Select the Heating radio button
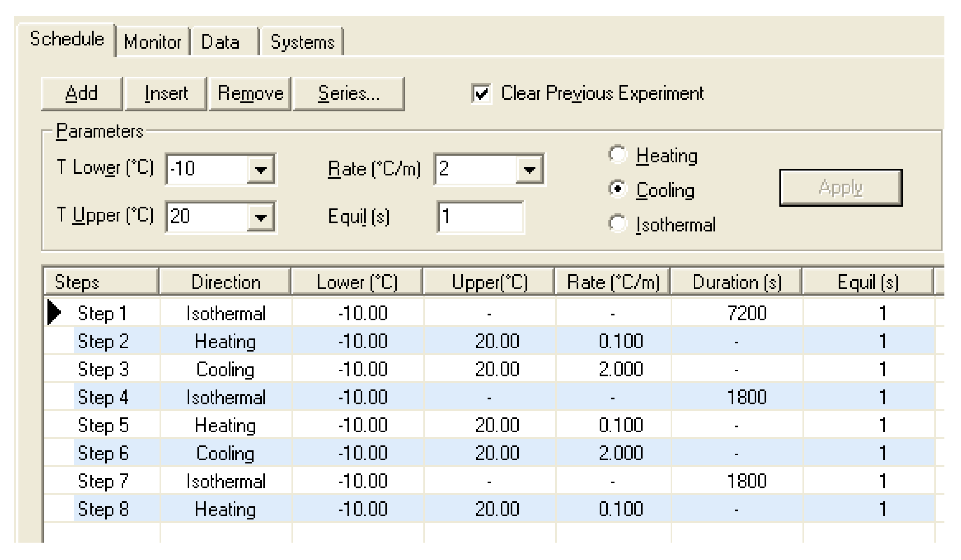Image resolution: width=961 pixels, height=560 pixels. (617, 155)
